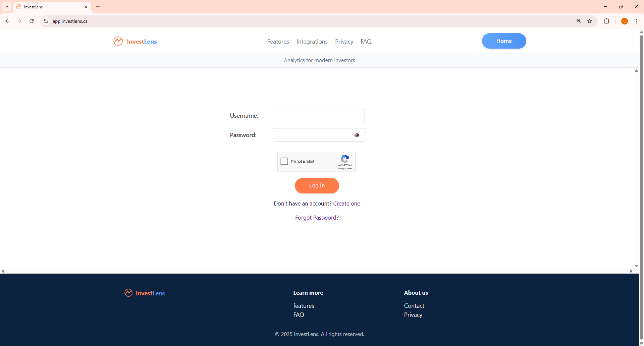The height and width of the screenshot is (346, 644).
Task: Click the 2025 InvestLens copyright text
Action: [319, 334]
